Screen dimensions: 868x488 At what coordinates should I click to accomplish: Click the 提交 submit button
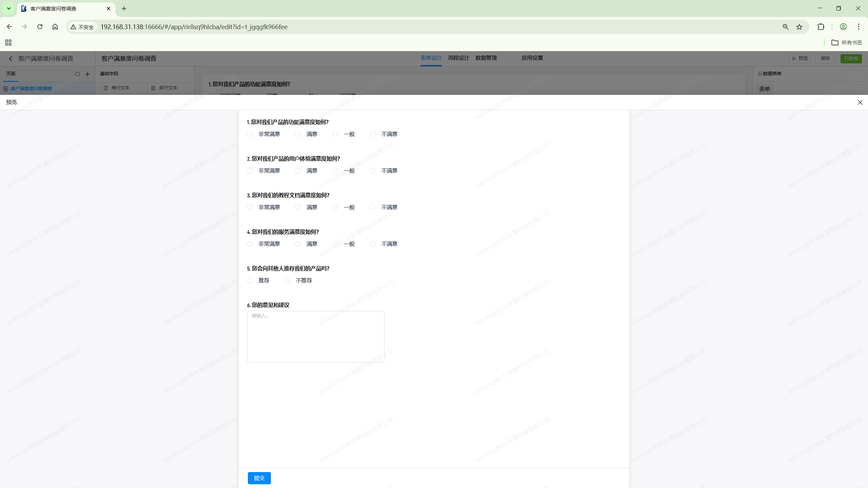pyautogui.click(x=259, y=478)
